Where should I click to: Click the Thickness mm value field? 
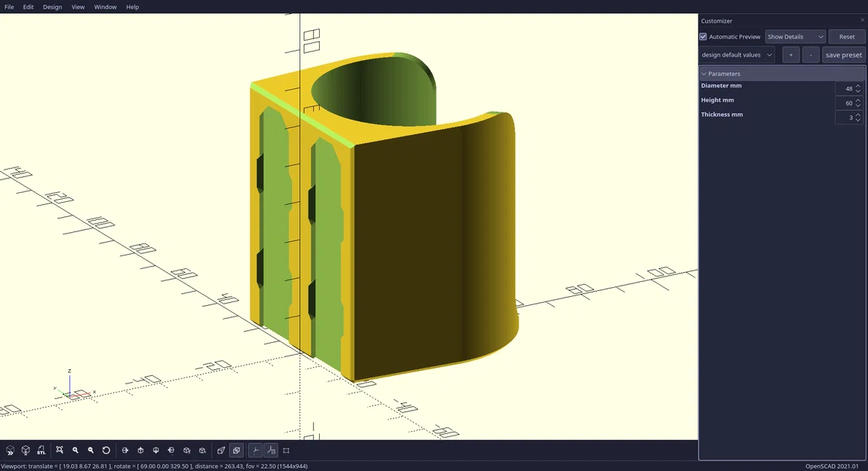point(844,118)
